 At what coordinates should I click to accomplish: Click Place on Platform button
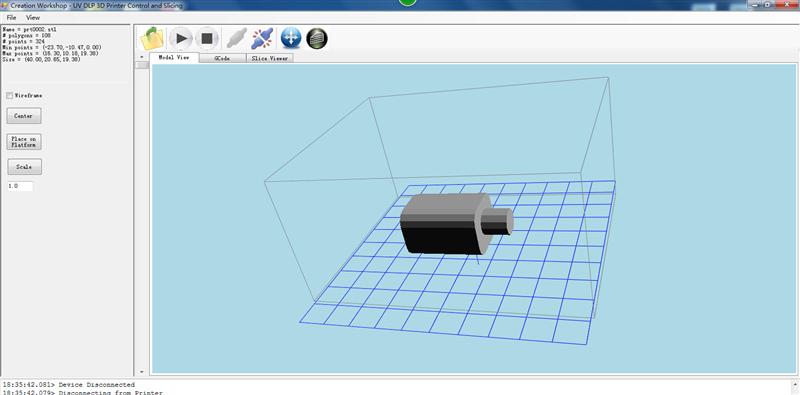tap(24, 142)
